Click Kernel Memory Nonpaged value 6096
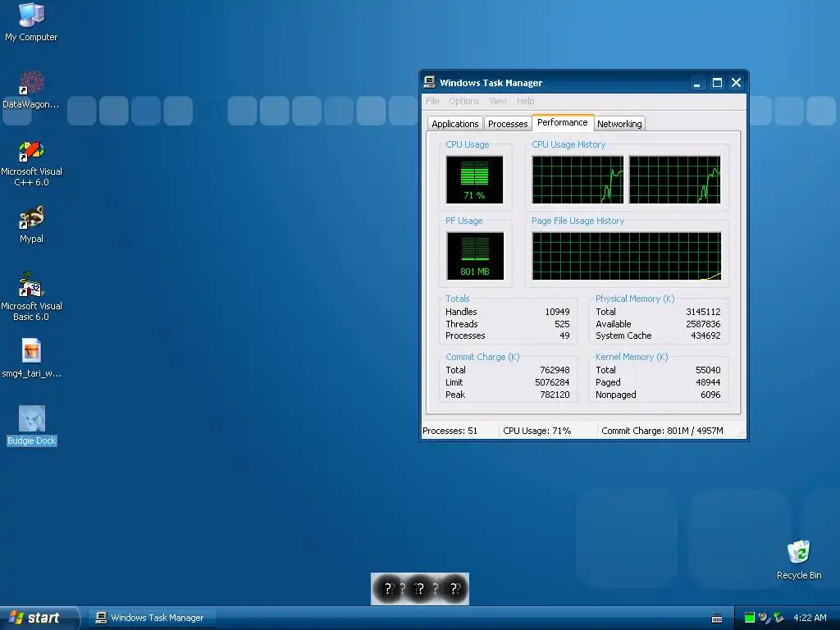 click(710, 395)
